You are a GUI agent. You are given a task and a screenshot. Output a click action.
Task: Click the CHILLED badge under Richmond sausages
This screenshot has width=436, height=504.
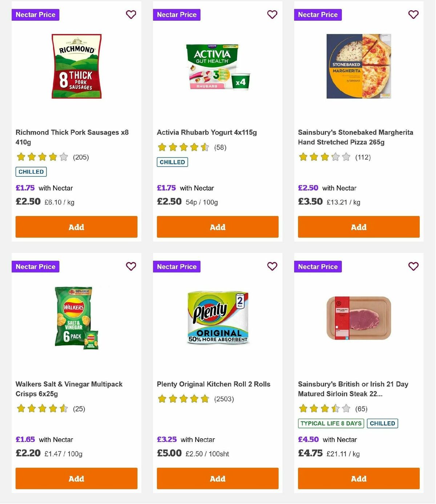click(31, 171)
